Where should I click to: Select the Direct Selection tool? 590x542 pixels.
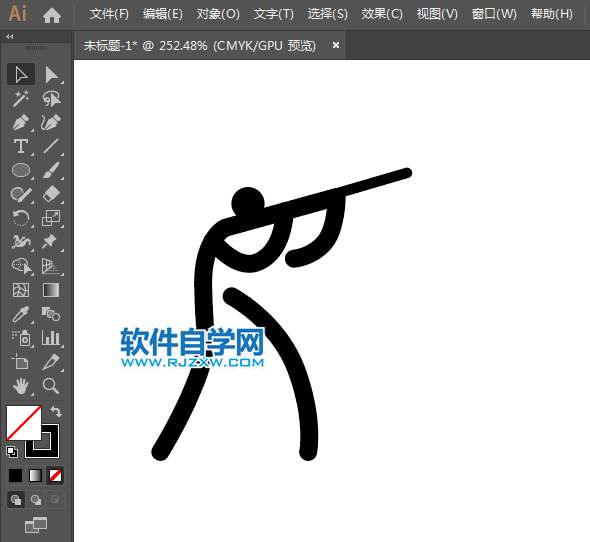point(51,74)
